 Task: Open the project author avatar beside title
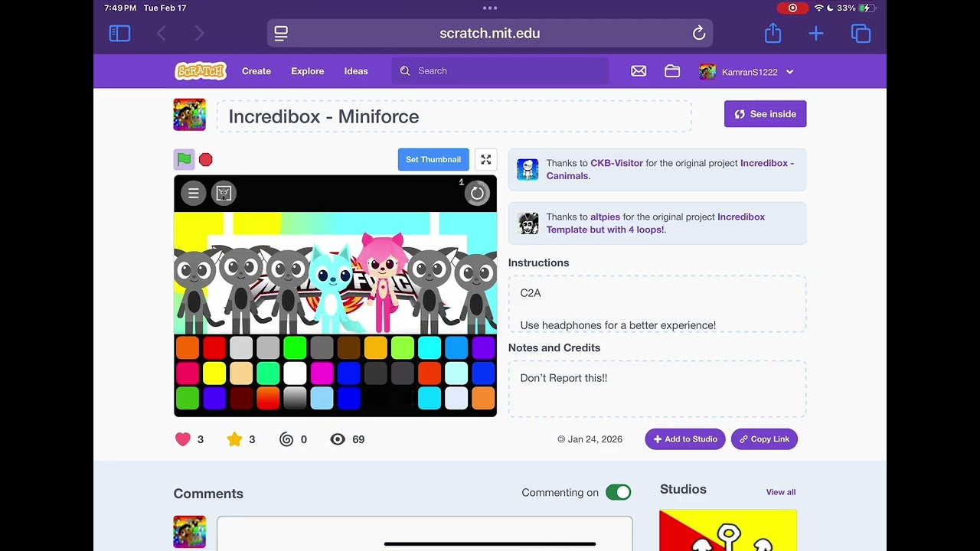tap(189, 115)
